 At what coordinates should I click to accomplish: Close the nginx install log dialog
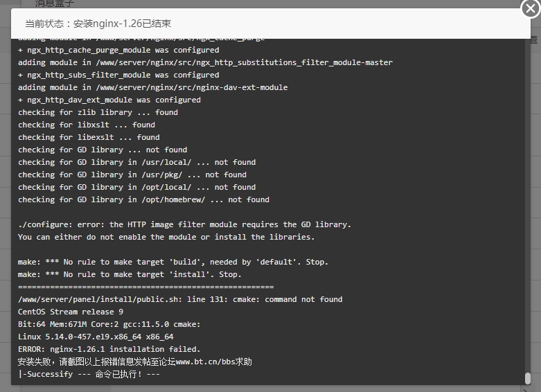pyautogui.click(x=531, y=8)
